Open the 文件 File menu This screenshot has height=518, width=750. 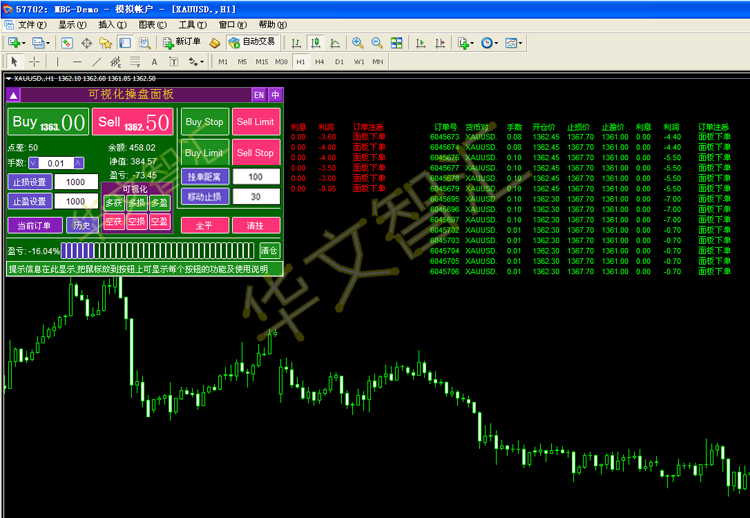pyautogui.click(x=32, y=24)
